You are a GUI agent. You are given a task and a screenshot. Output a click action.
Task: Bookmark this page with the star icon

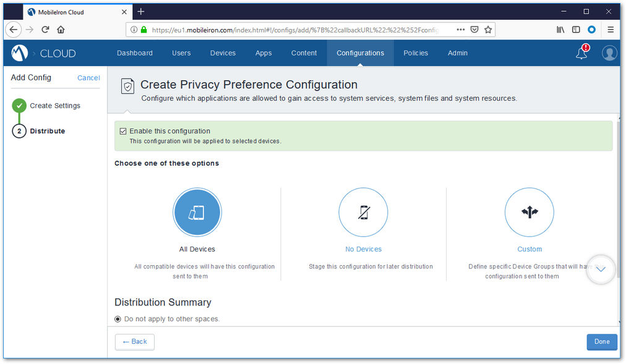point(488,30)
